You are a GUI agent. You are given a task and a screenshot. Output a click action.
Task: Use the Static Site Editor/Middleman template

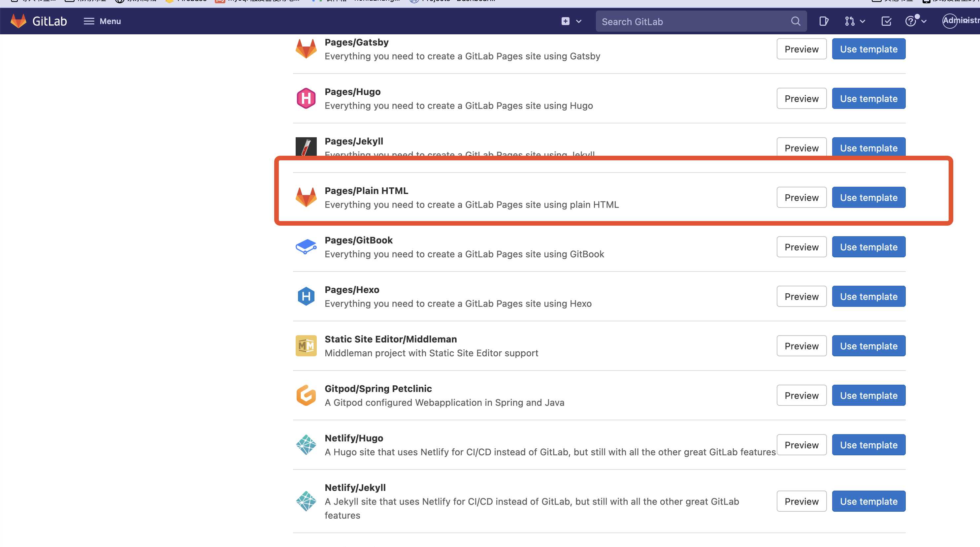pyautogui.click(x=868, y=345)
